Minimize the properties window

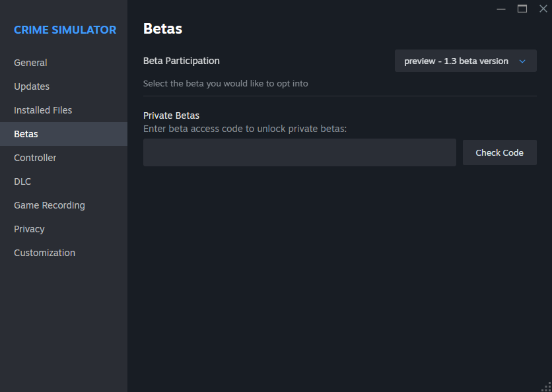(501, 9)
